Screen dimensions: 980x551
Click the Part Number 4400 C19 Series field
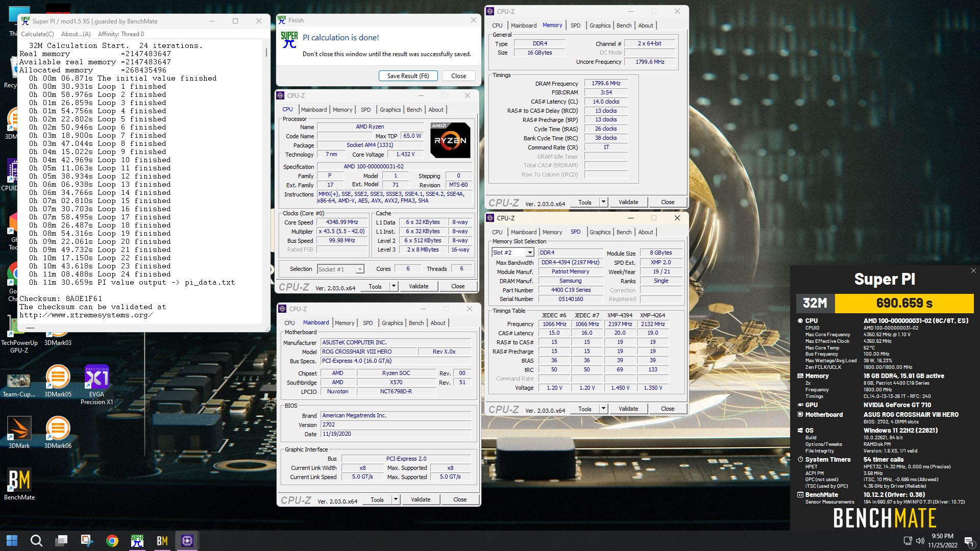coord(571,290)
